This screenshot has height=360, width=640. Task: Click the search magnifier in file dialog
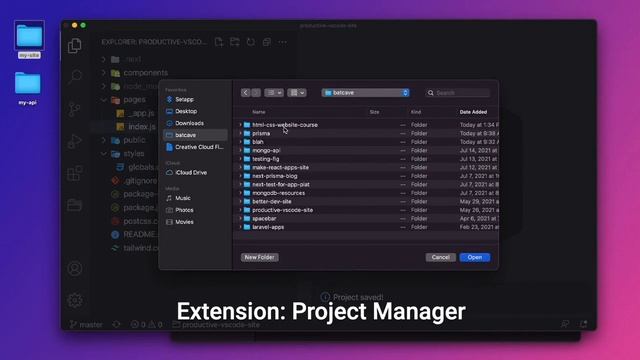click(x=431, y=93)
